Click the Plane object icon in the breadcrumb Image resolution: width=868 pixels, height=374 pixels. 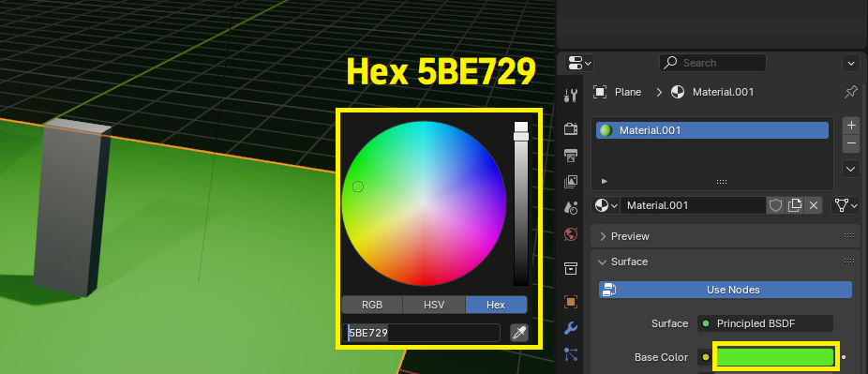click(600, 93)
